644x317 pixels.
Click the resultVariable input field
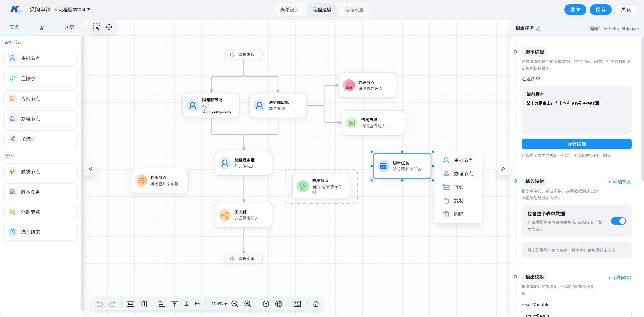point(577,314)
